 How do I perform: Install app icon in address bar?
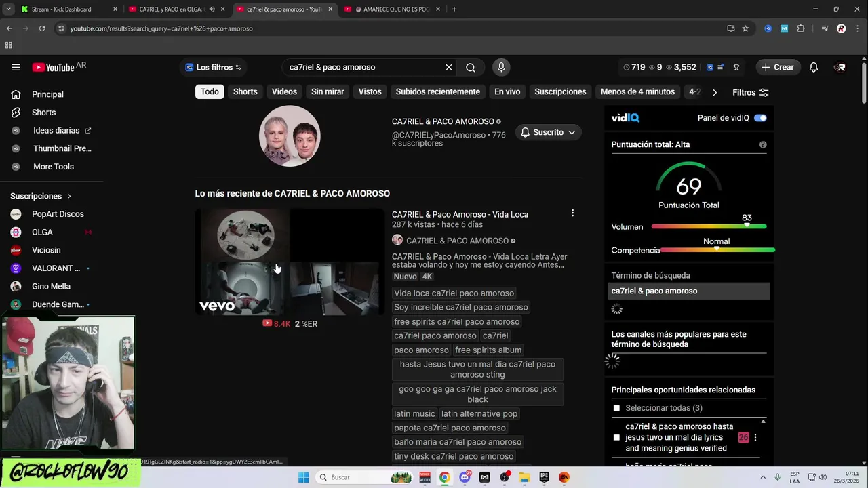click(730, 28)
